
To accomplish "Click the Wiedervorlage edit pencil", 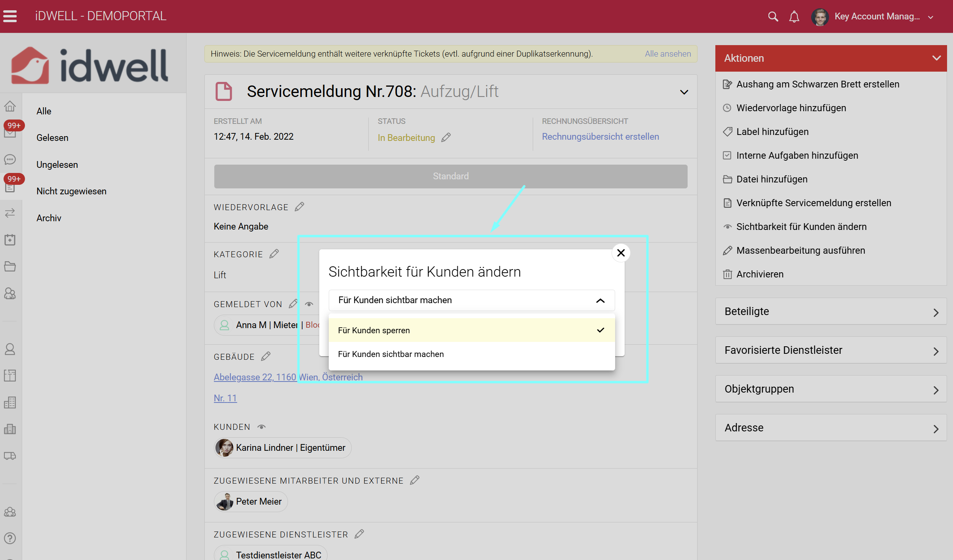I will coord(299,207).
